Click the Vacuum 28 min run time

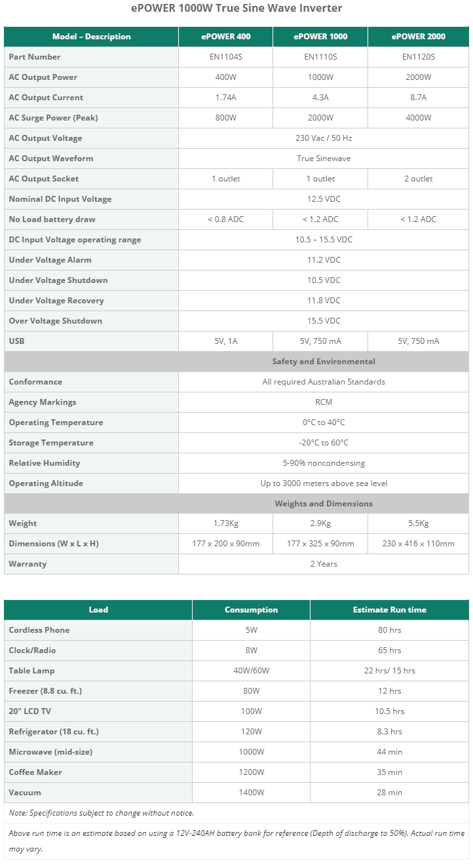tap(390, 793)
